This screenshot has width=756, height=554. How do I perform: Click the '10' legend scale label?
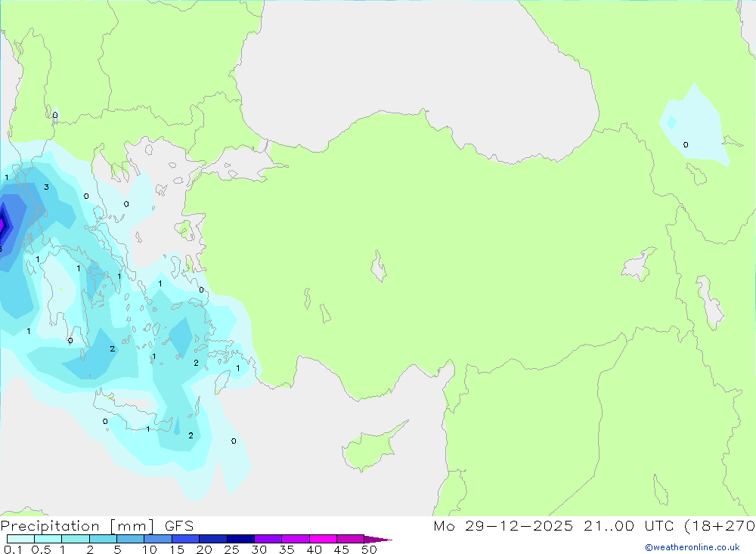click(150, 549)
